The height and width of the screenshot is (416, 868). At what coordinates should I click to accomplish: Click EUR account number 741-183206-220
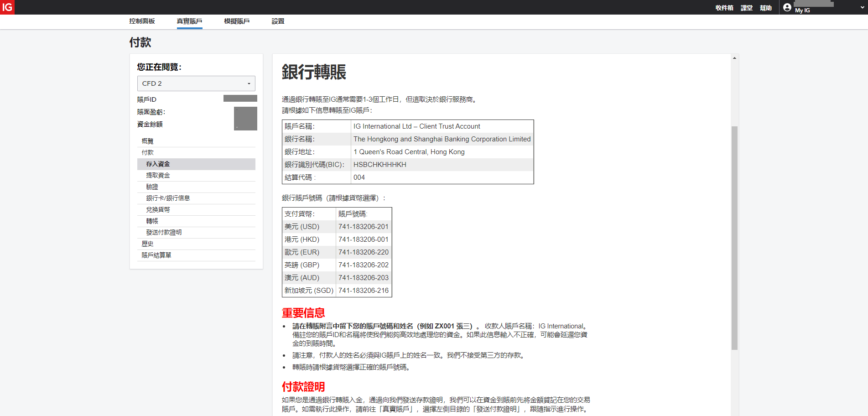click(x=364, y=252)
